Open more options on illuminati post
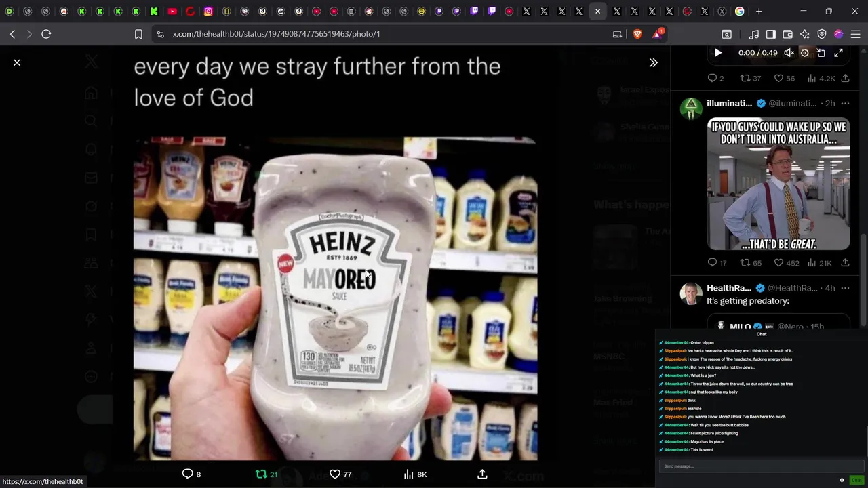 (845, 103)
